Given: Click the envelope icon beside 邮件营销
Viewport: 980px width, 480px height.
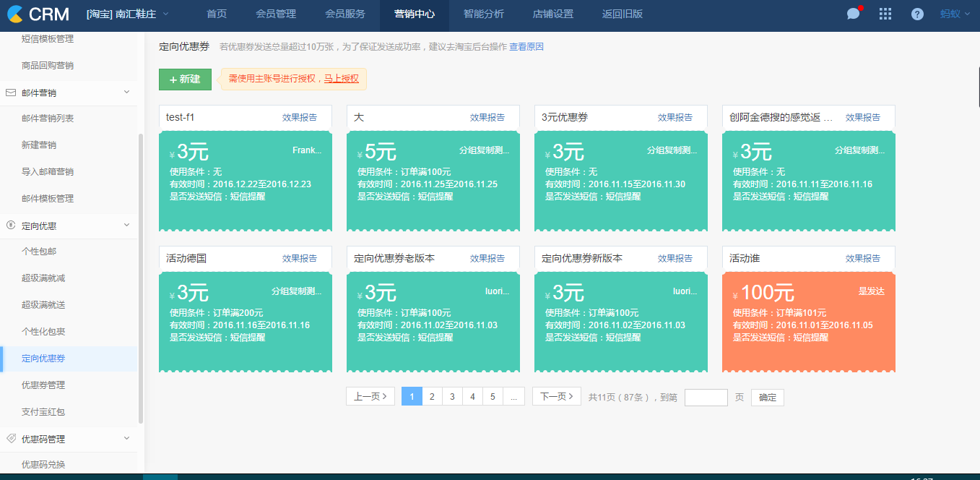Looking at the screenshot, I should click(10, 92).
